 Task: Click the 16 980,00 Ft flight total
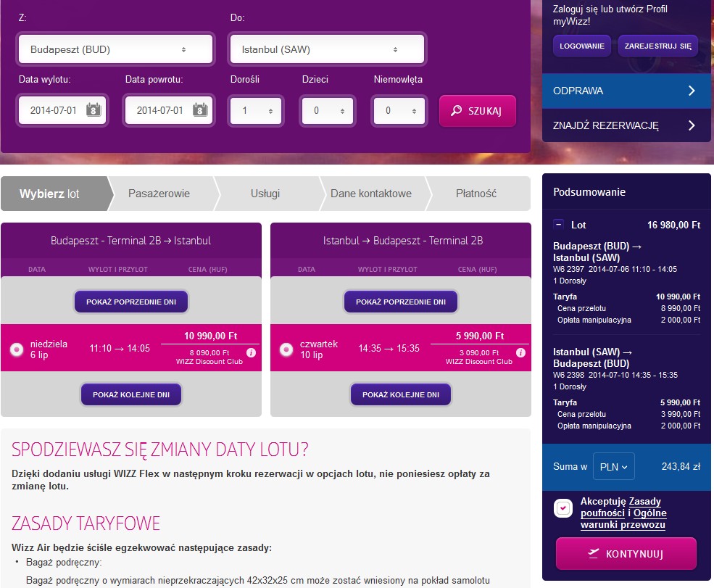tap(674, 225)
